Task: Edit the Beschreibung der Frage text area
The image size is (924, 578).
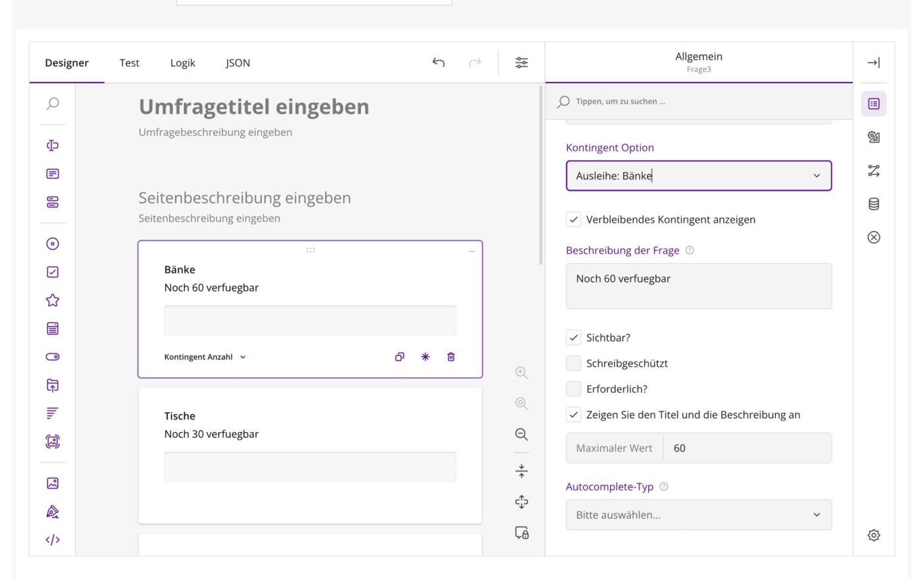Action: (699, 286)
